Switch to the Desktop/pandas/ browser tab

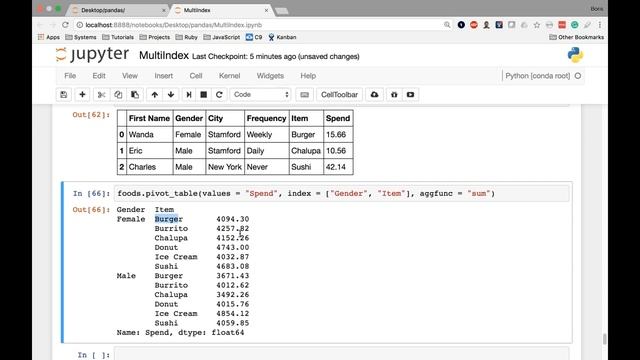[118, 10]
